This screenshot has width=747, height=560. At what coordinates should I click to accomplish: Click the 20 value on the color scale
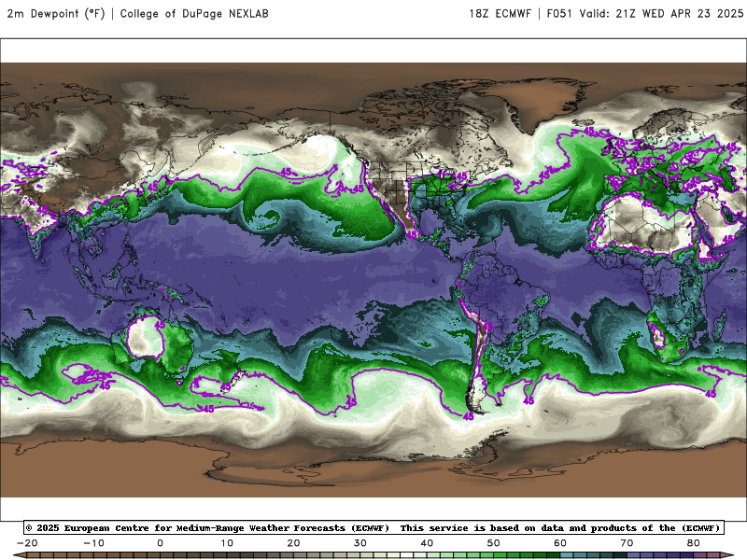click(x=293, y=543)
